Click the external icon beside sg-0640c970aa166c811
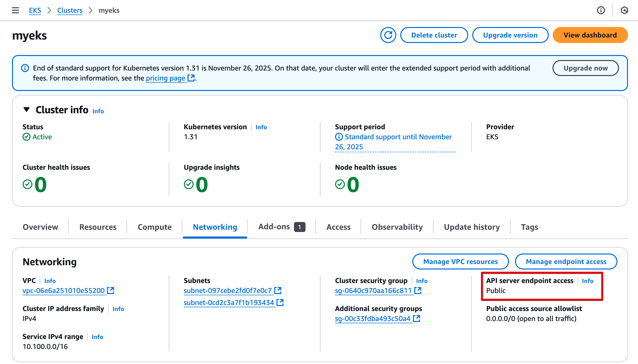The width and height of the screenshot is (638, 364). coord(418,290)
